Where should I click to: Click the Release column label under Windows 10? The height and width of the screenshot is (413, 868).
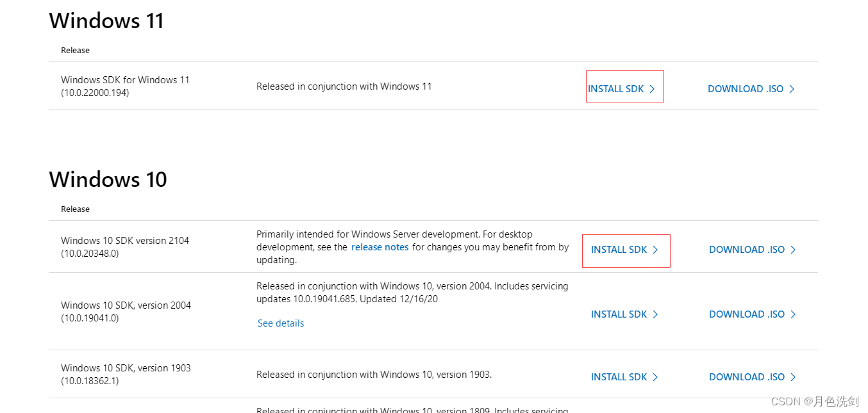75,209
